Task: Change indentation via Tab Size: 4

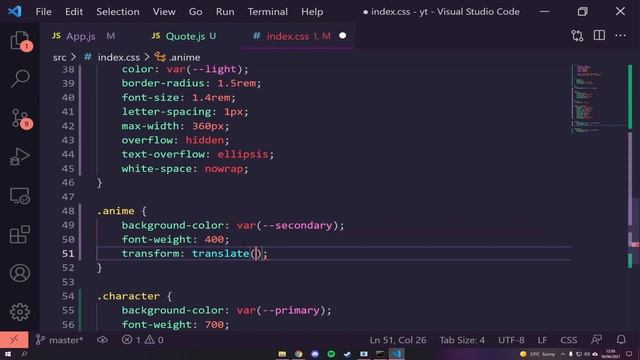Action: click(462, 340)
